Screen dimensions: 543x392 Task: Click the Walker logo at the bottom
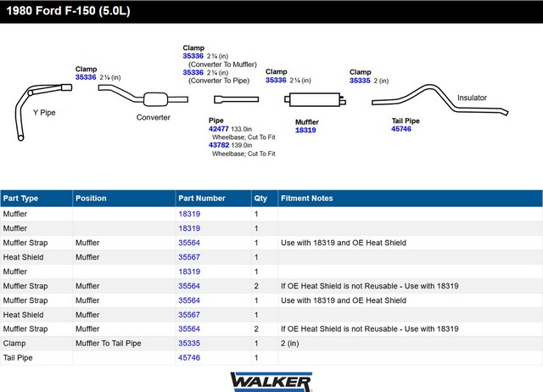(x=271, y=381)
